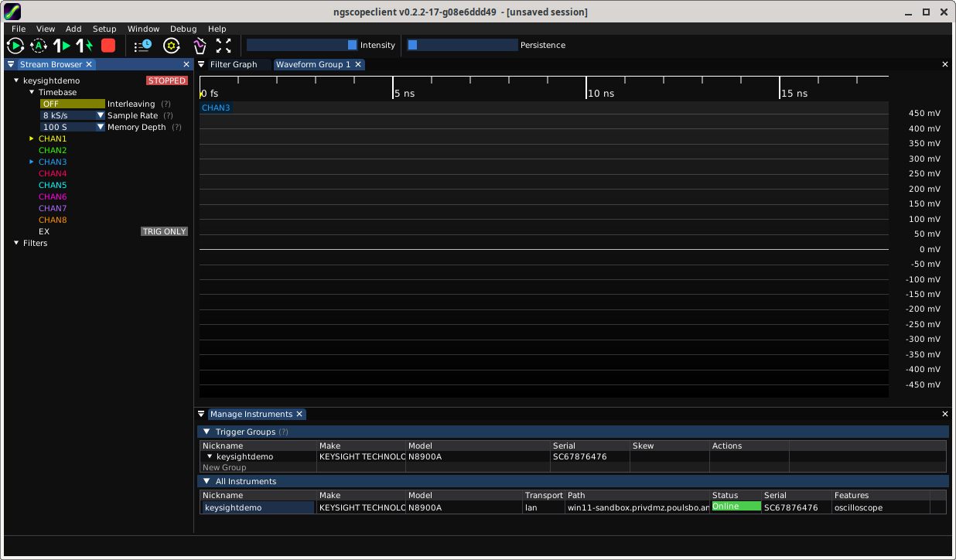Expand the Filters tree node
The image size is (956, 560).
click(x=16, y=243)
